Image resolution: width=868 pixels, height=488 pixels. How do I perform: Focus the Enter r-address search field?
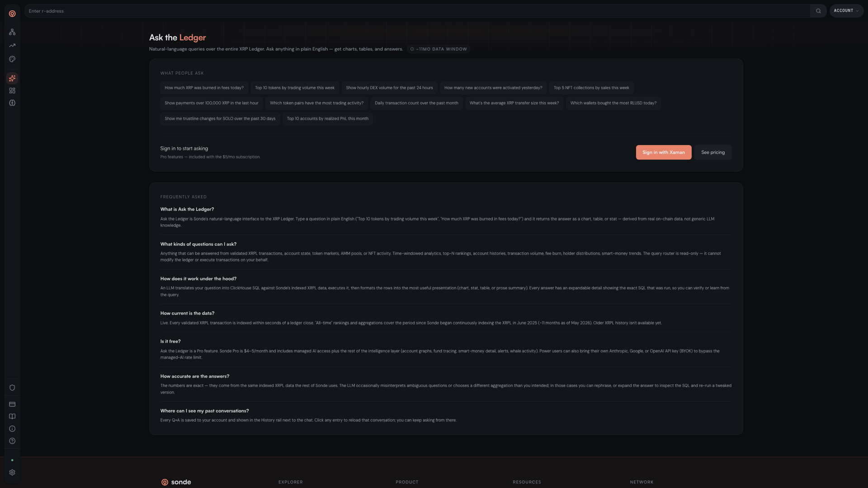417,11
